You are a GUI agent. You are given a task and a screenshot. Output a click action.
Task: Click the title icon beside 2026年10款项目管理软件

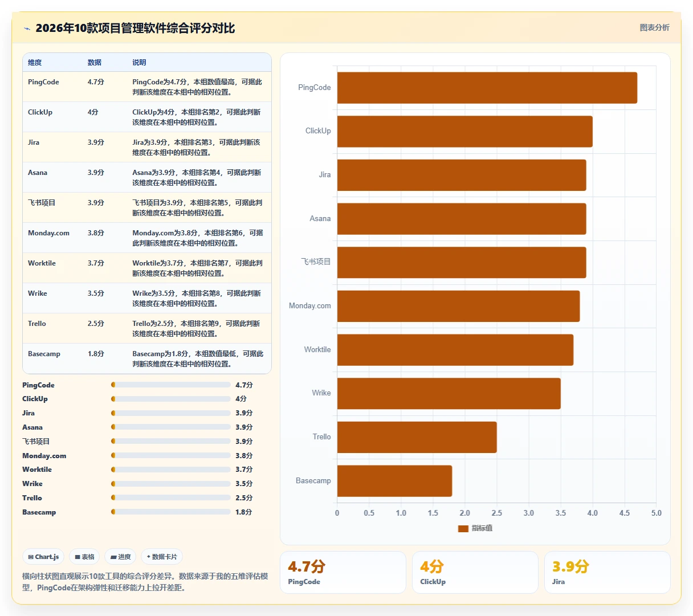(x=27, y=28)
